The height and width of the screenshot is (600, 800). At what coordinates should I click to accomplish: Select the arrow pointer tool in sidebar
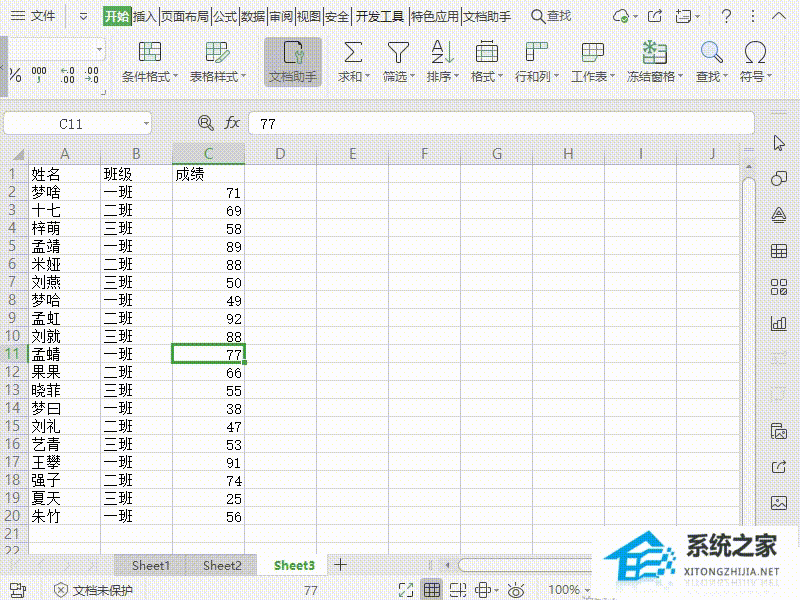[x=779, y=143]
